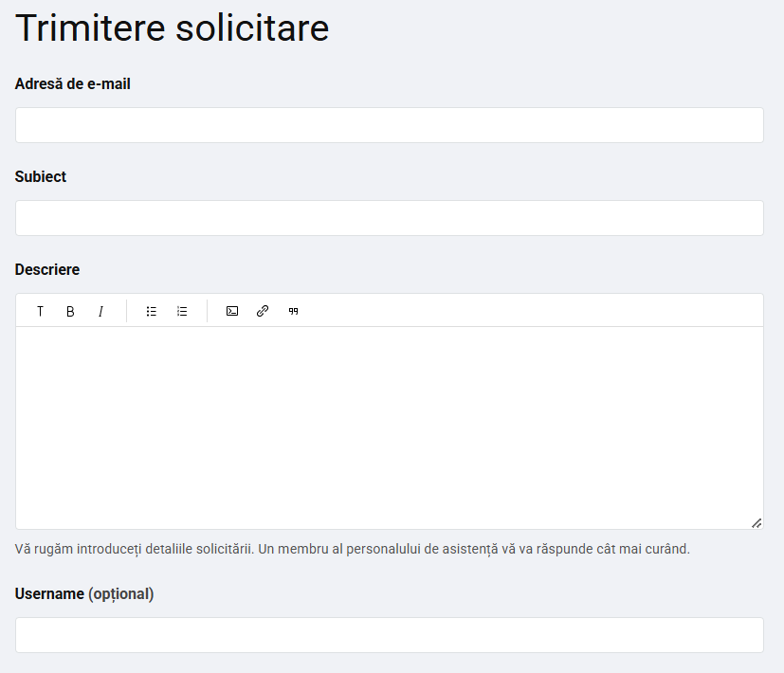Toggle italic formatting in the Descriere editor
Screen dimensions: 784x673
point(101,312)
